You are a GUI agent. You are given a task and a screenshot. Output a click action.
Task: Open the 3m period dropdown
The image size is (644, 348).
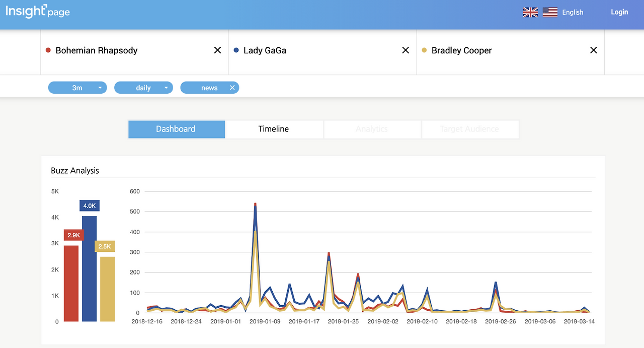pos(77,88)
